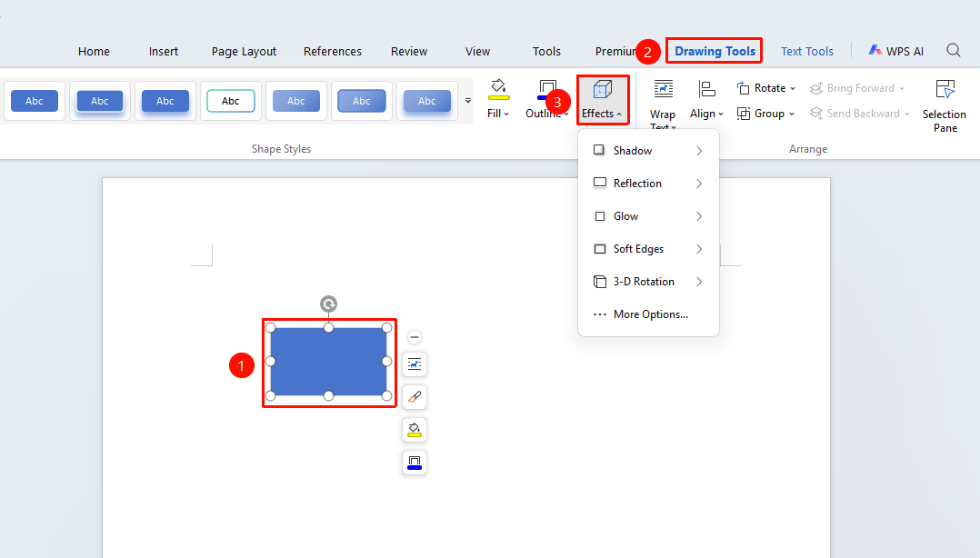Click the Wrap Text icon
The image size is (980, 558).
point(663,89)
